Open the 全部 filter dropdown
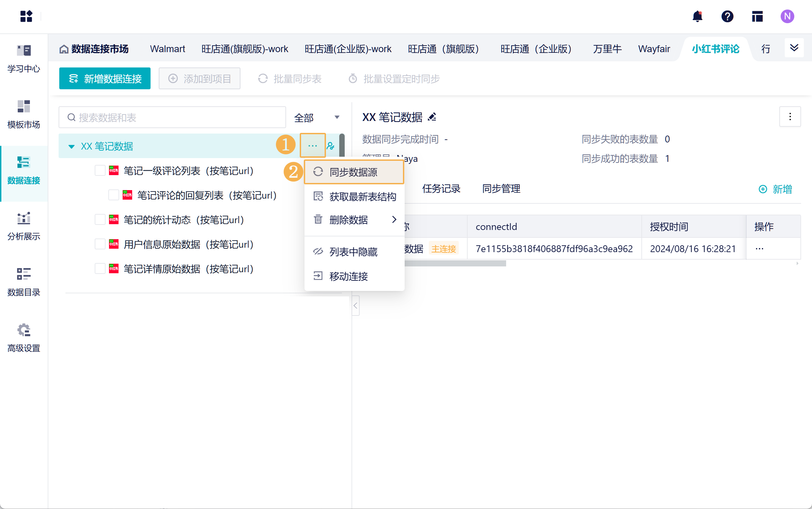812x509 pixels. click(316, 118)
